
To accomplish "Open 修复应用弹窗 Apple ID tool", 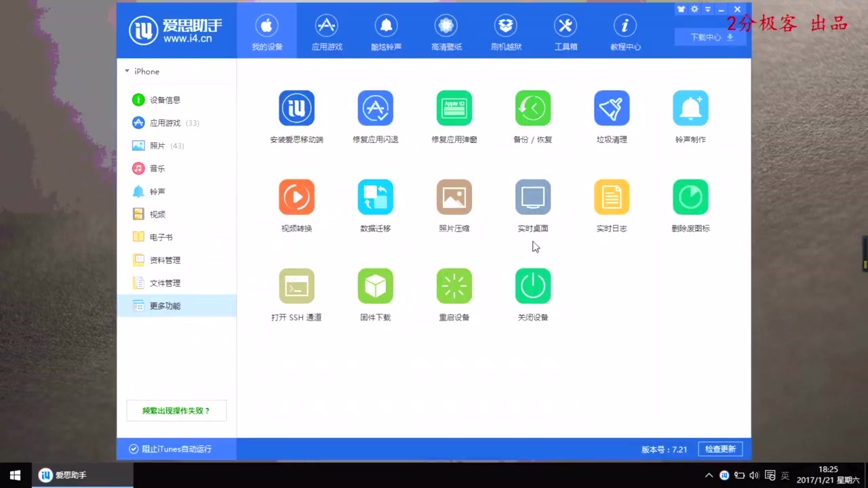I will coord(454,108).
